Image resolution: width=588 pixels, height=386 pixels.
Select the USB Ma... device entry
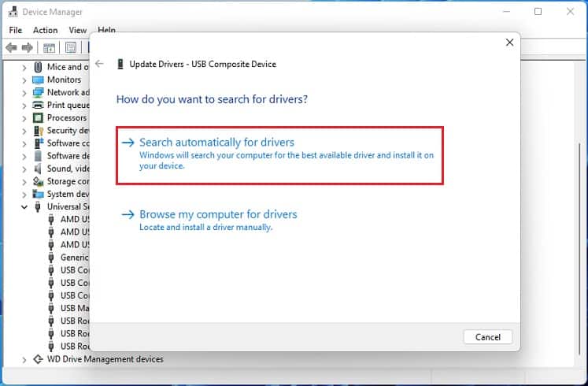[75, 308]
